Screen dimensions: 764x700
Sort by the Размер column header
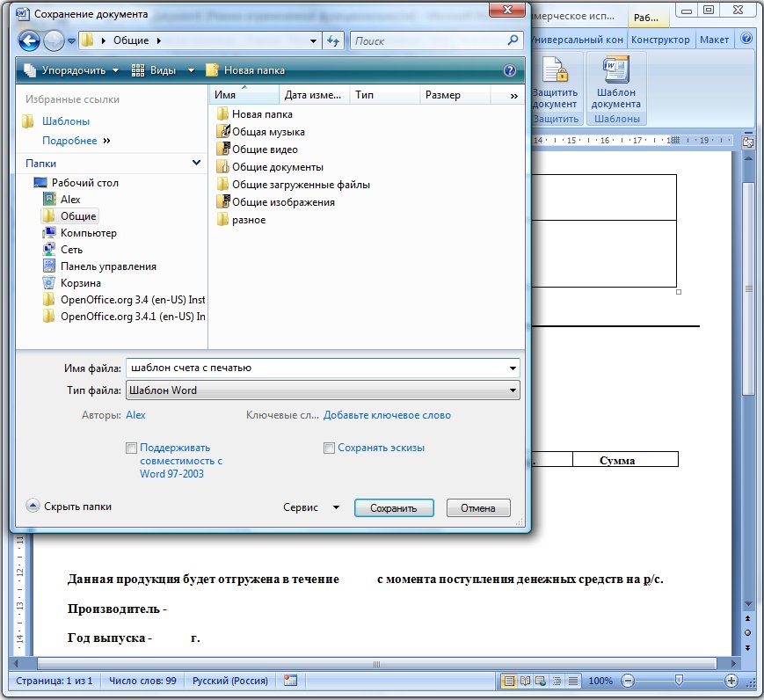click(x=455, y=95)
